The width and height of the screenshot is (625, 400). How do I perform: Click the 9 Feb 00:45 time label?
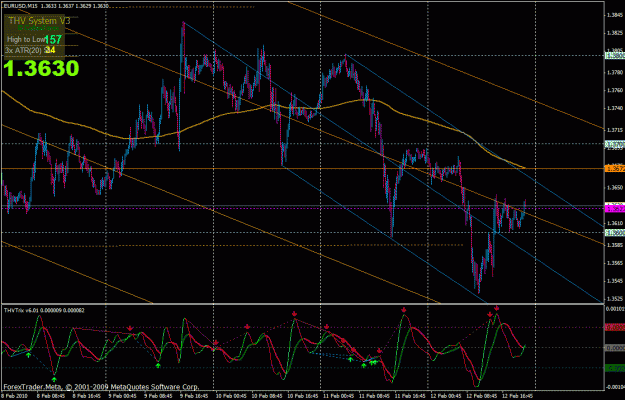coord(121,396)
